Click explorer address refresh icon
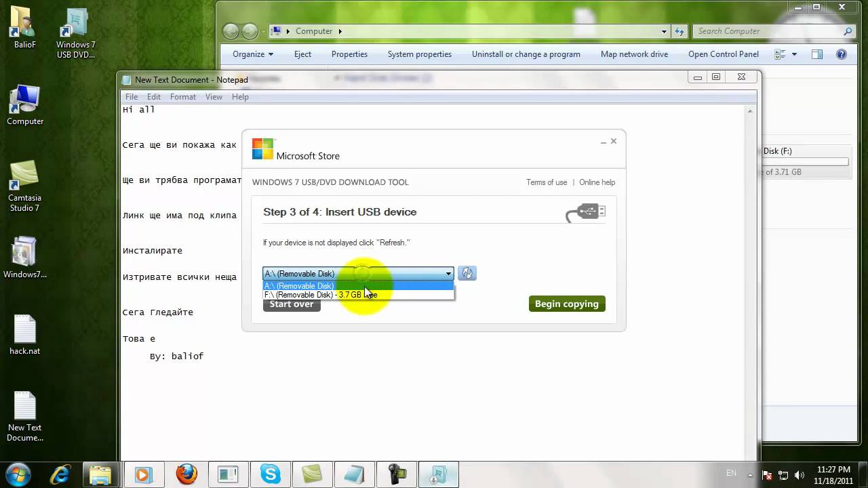The height and width of the screenshot is (488, 868). click(x=679, y=31)
